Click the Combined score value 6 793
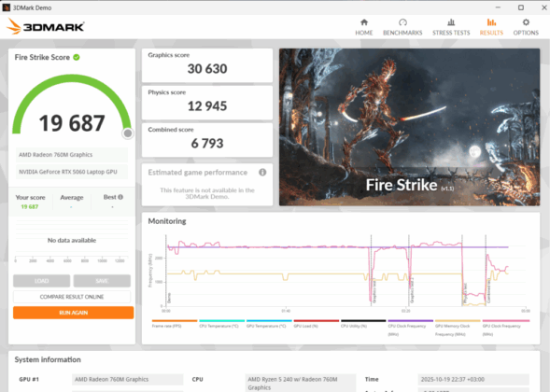Viewport: 550px width, 392px height. 207,143
